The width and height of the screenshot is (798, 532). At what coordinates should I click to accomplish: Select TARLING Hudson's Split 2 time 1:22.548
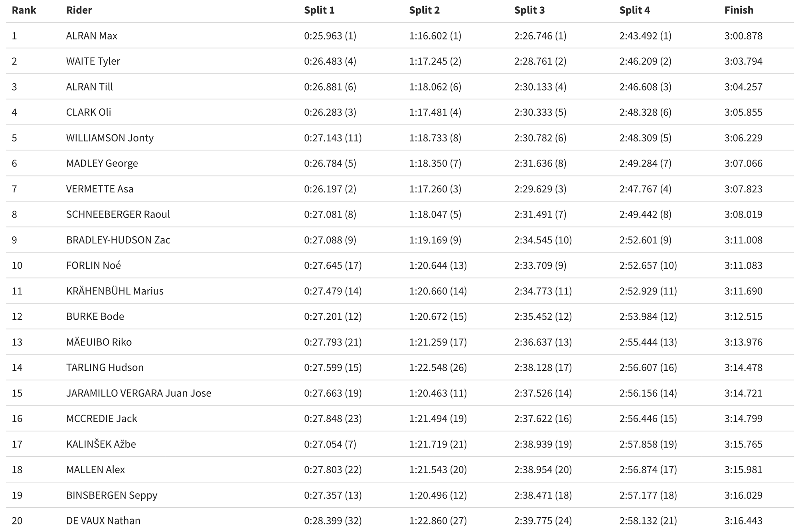[x=428, y=368]
